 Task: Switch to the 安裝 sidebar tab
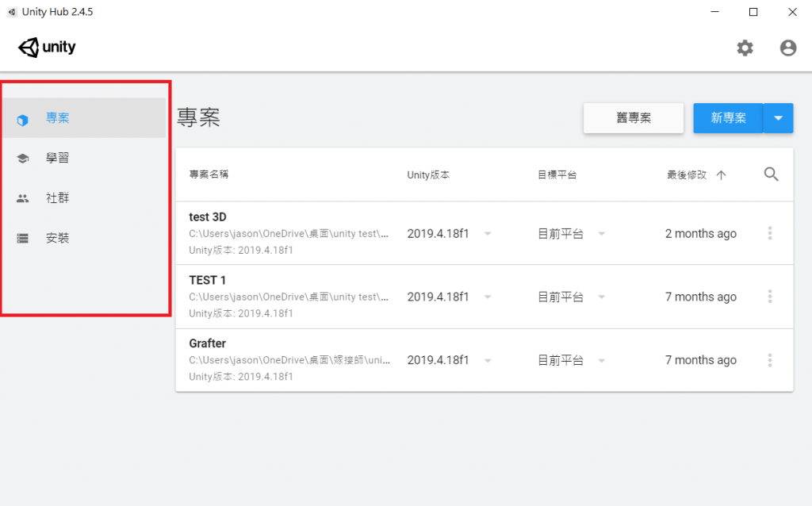84,238
